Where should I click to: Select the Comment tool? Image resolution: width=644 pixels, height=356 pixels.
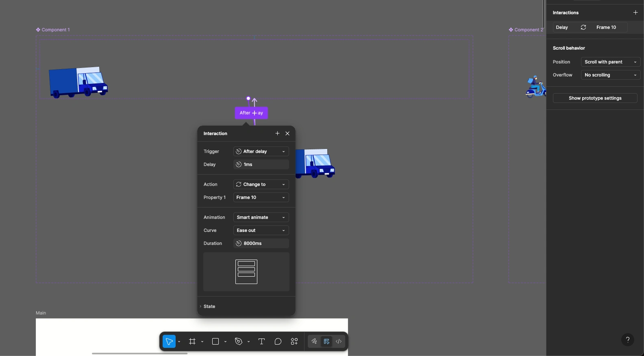click(278, 341)
